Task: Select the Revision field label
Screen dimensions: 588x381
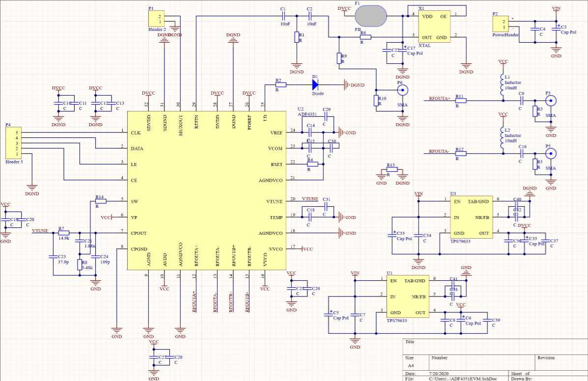Action: (546, 358)
